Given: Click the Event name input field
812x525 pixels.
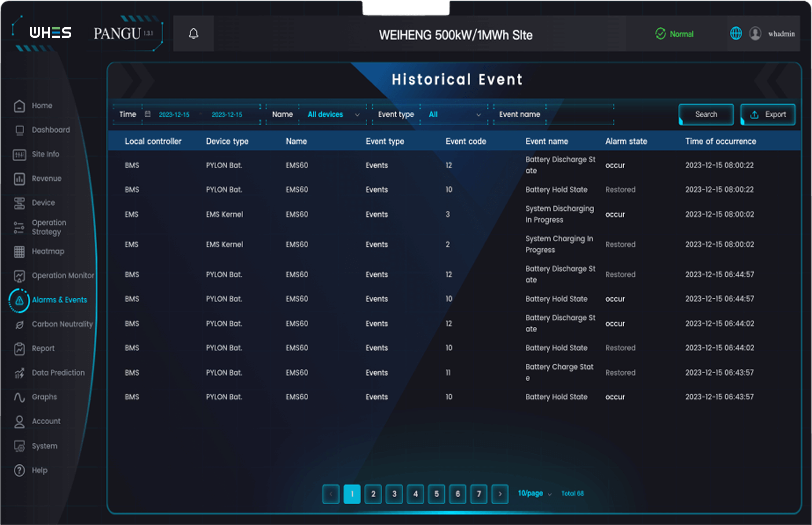Looking at the screenshot, I should click(x=580, y=114).
